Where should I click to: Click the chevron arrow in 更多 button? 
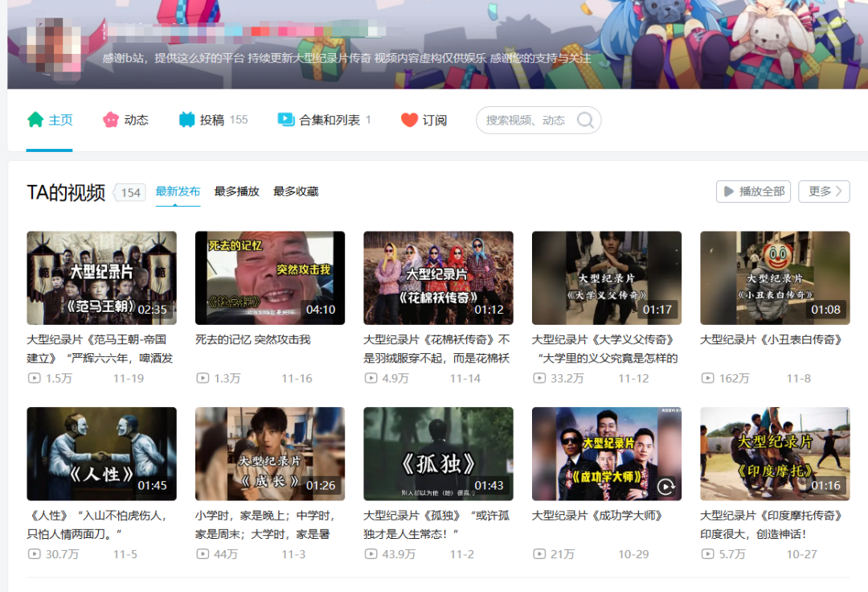[838, 191]
